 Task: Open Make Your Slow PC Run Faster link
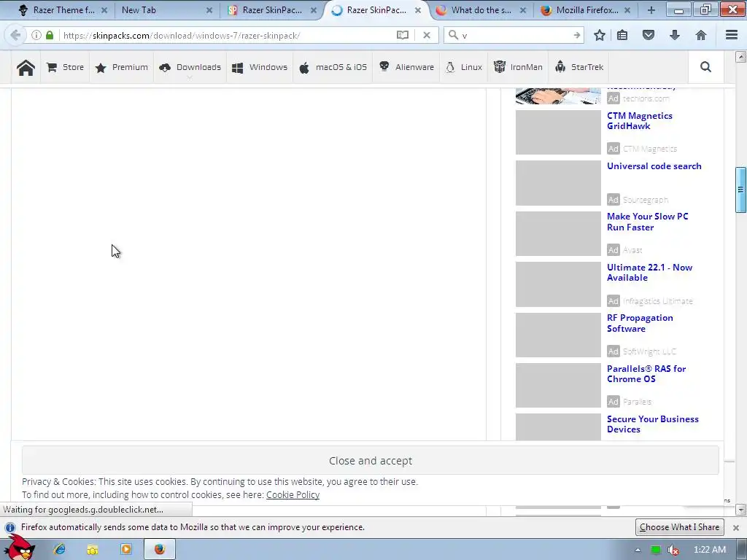click(x=648, y=222)
